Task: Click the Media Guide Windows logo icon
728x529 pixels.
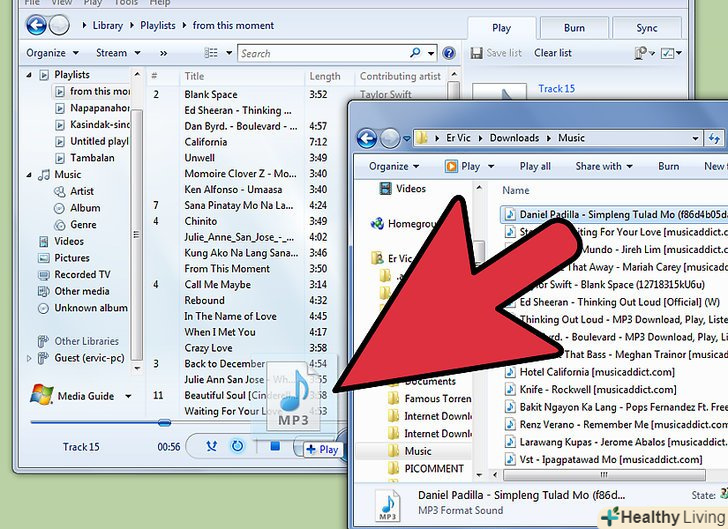Action: click(42, 395)
